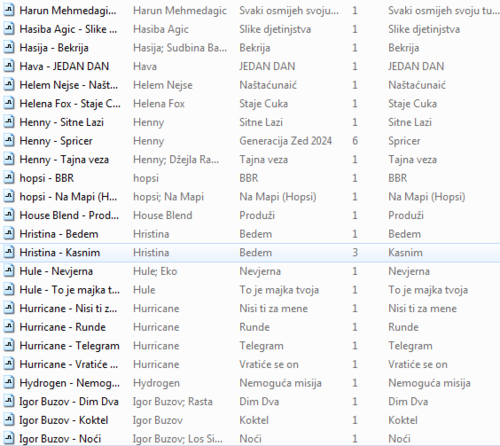Image resolution: width=500 pixels, height=446 pixels.
Task: Select the album cell Generacija Zed 2024
Action: [286, 141]
